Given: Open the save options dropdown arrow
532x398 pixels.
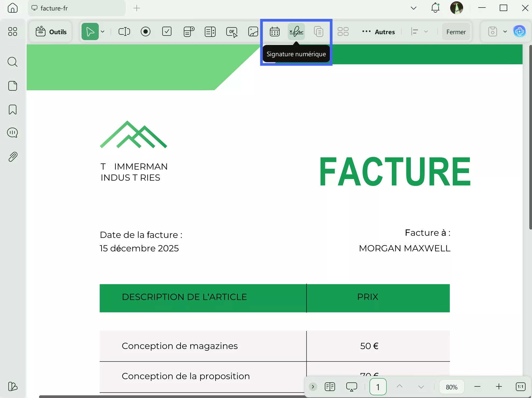Looking at the screenshot, I should pos(505,31).
